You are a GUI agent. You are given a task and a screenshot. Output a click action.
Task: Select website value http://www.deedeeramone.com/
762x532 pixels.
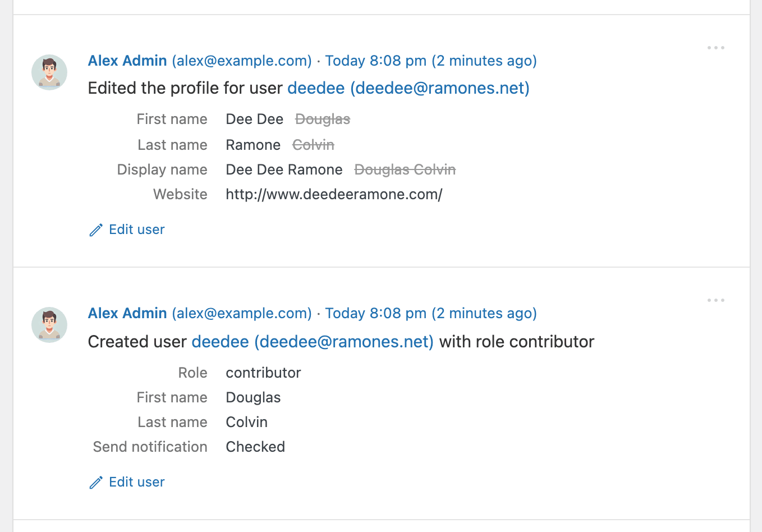[334, 194]
